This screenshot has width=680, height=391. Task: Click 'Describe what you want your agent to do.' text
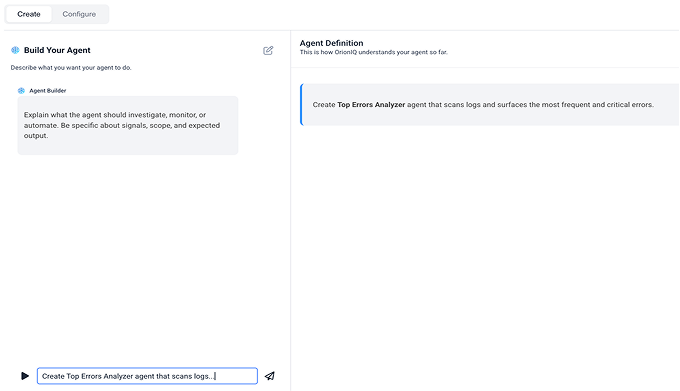71,68
